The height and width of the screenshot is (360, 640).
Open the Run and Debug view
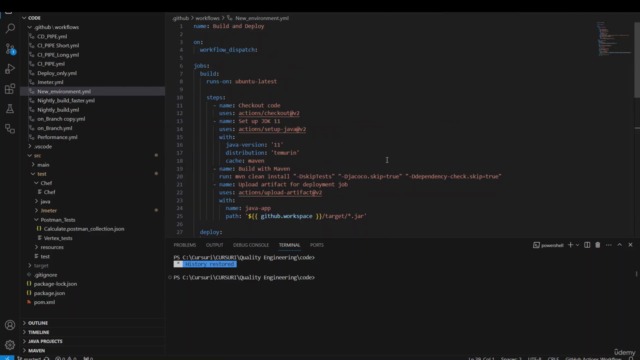click(x=10, y=69)
